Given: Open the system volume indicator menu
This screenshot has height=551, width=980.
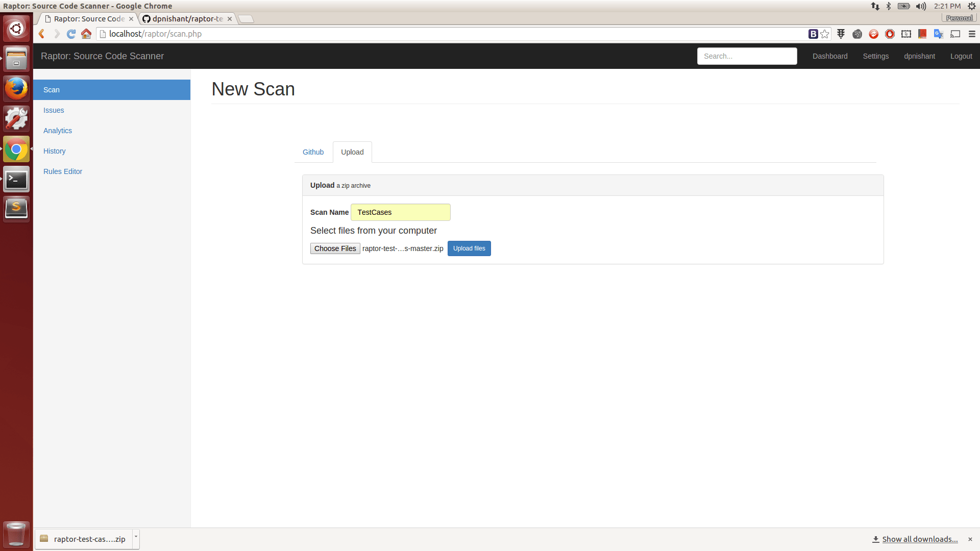Looking at the screenshot, I should (x=921, y=6).
